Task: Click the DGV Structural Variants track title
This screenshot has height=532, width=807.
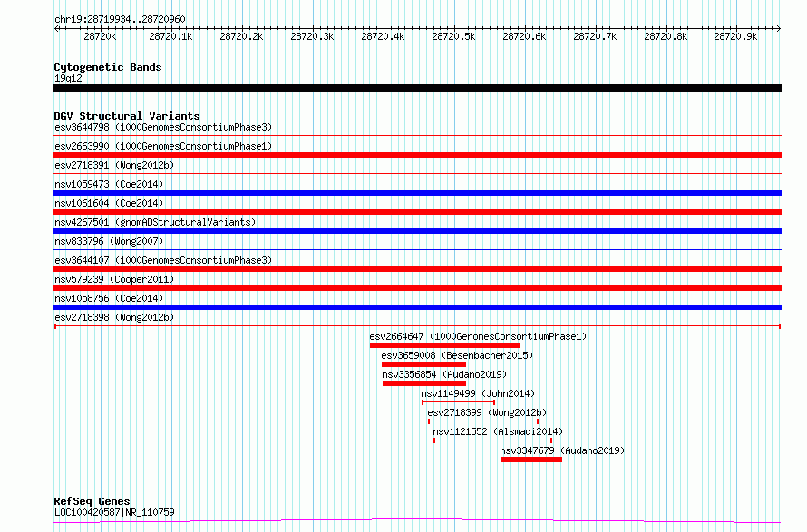Action: click(127, 116)
